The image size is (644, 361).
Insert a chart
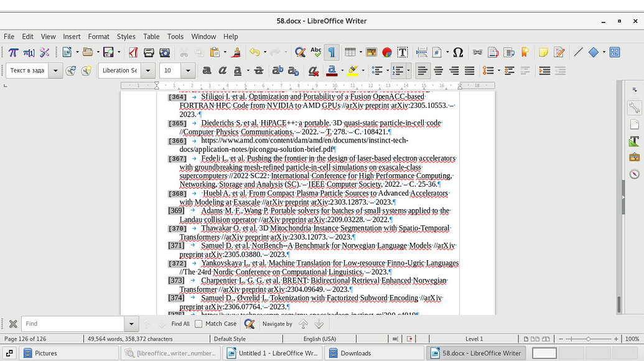[x=387, y=52]
